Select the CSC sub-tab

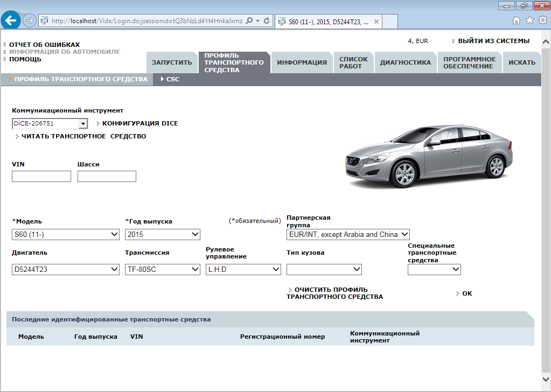(172, 79)
